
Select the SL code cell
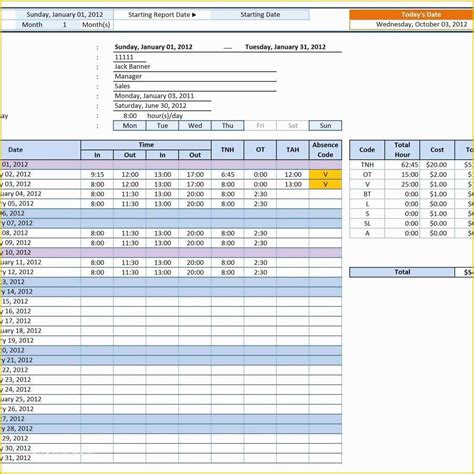click(367, 224)
